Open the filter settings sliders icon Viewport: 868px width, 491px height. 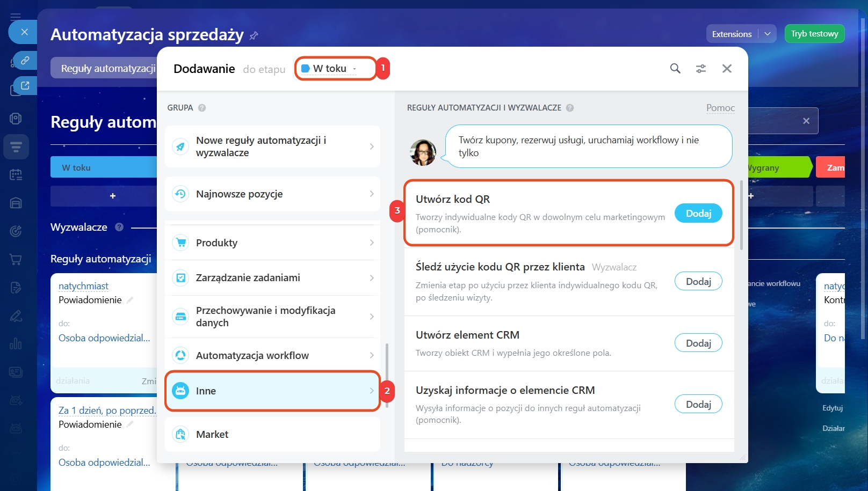[x=701, y=69]
